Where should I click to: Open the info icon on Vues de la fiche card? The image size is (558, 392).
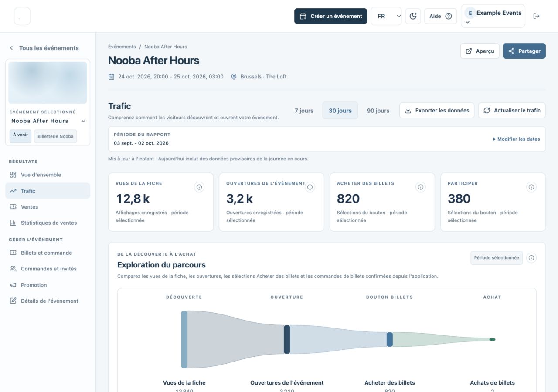pos(199,187)
